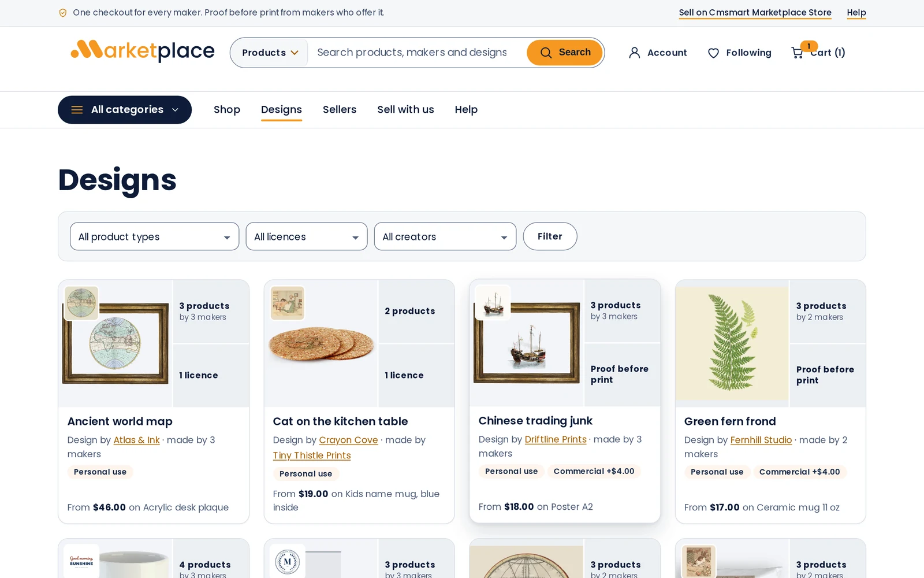Open the All creators dropdown
Screen dimensions: 924x578
pos(445,236)
